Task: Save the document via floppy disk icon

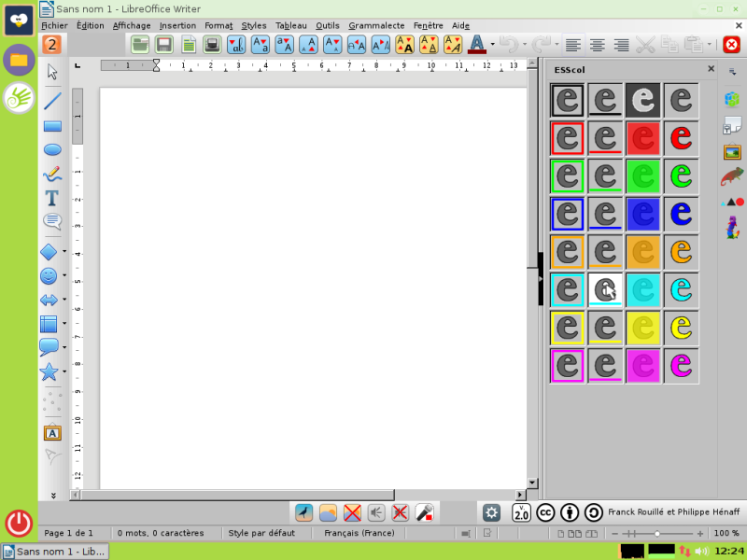Action: coord(164,45)
